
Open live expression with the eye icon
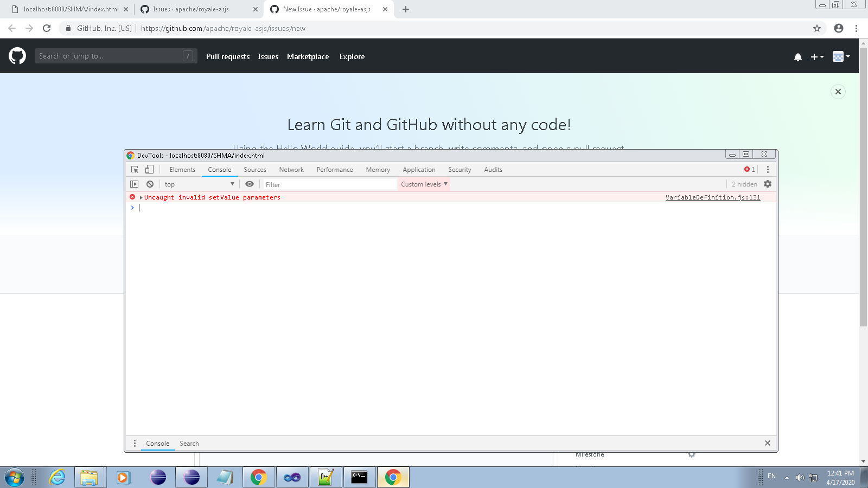pyautogui.click(x=250, y=184)
